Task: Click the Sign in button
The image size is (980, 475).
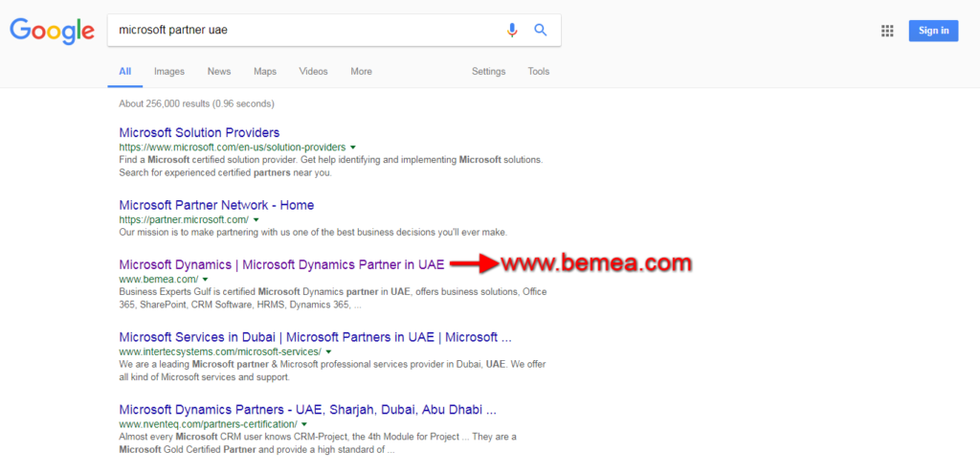Action: click(933, 31)
